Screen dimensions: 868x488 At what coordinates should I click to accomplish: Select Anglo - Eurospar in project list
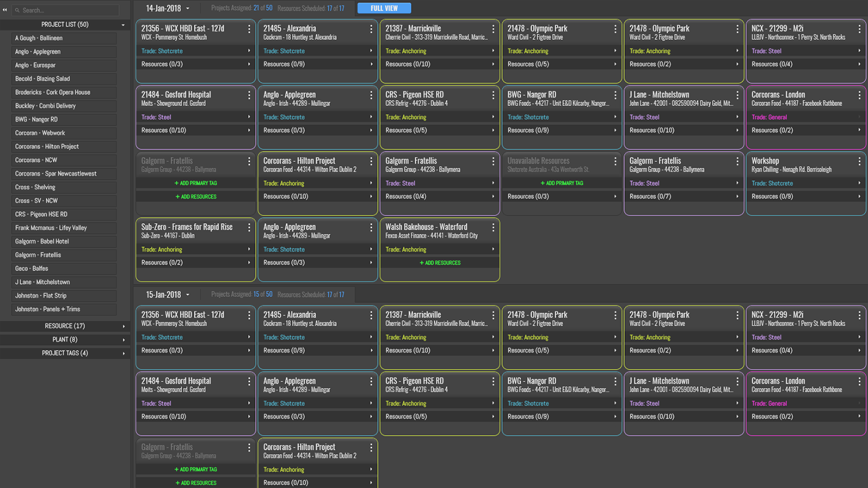(64, 65)
